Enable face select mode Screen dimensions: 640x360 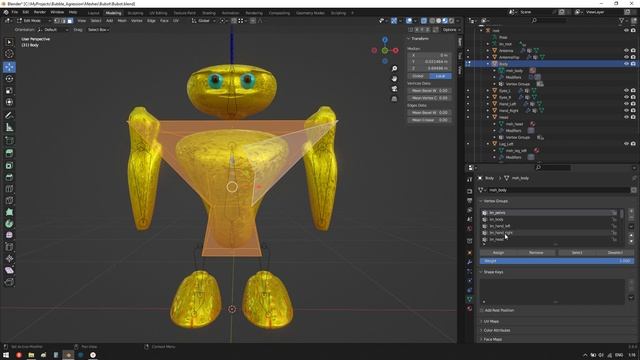[70, 20]
